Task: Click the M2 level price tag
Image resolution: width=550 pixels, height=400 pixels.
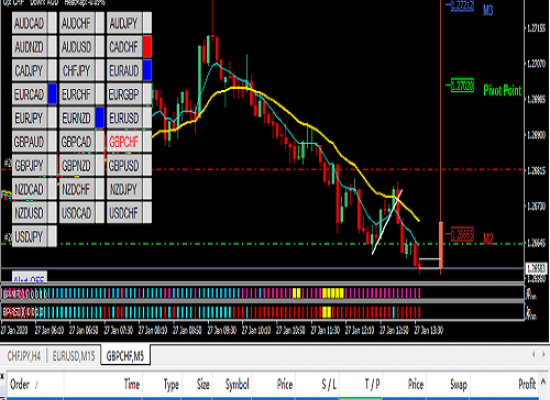Action: (462, 234)
